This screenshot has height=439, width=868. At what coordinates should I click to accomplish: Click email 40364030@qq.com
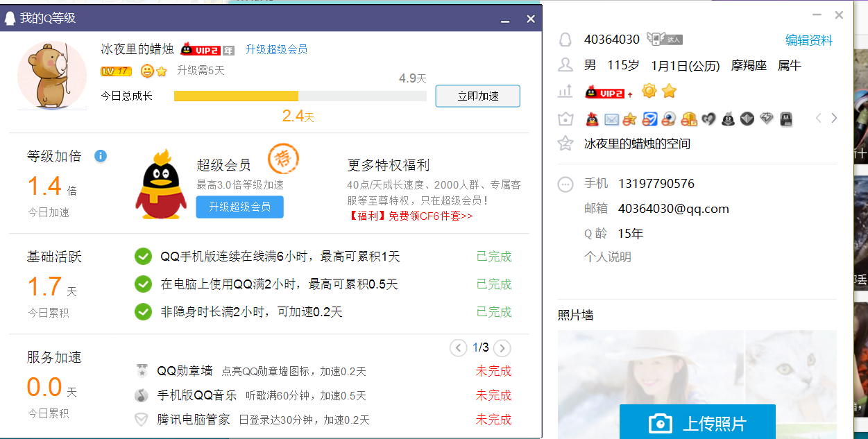click(x=674, y=209)
